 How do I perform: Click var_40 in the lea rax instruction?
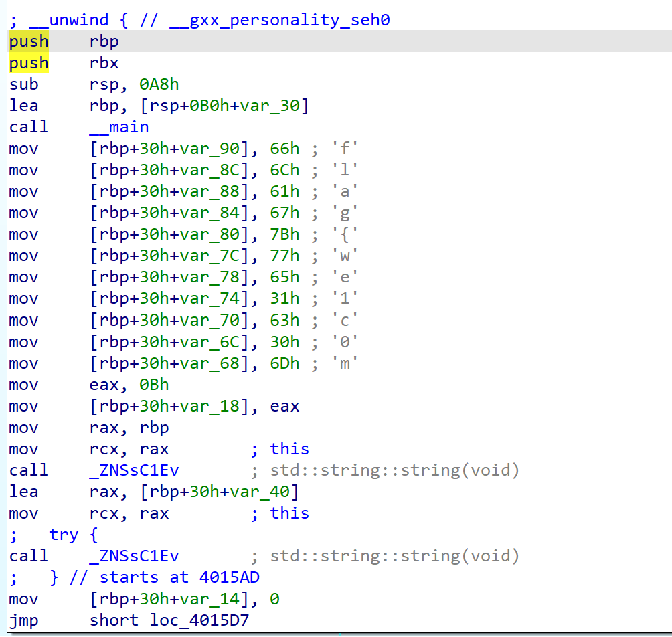266,492
